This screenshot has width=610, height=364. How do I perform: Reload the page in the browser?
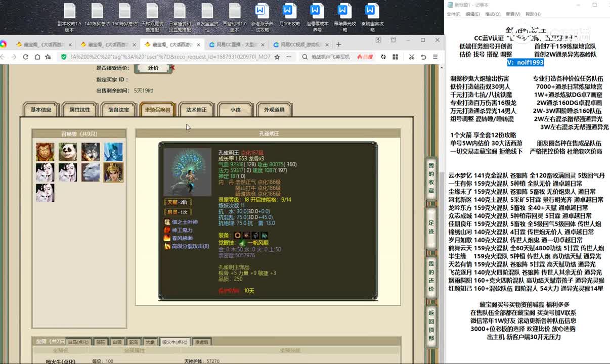[26, 57]
